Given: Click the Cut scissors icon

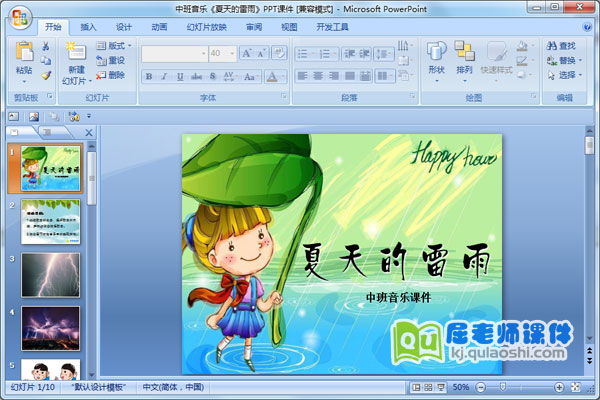Looking at the screenshot, I should click(x=46, y=47).
